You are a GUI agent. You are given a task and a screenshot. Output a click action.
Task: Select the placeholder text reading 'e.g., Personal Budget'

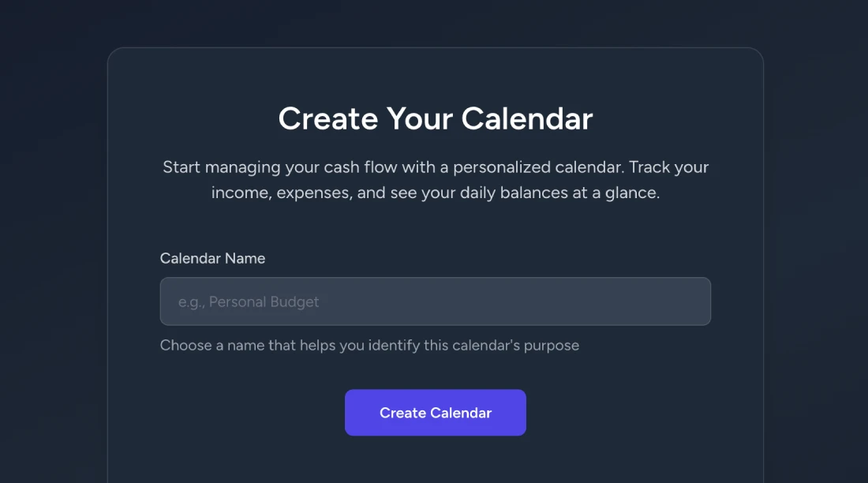[249, 301]
